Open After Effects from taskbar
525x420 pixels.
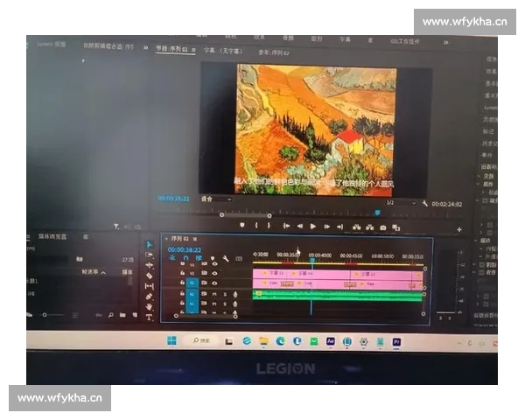click(x=330, y=341)
